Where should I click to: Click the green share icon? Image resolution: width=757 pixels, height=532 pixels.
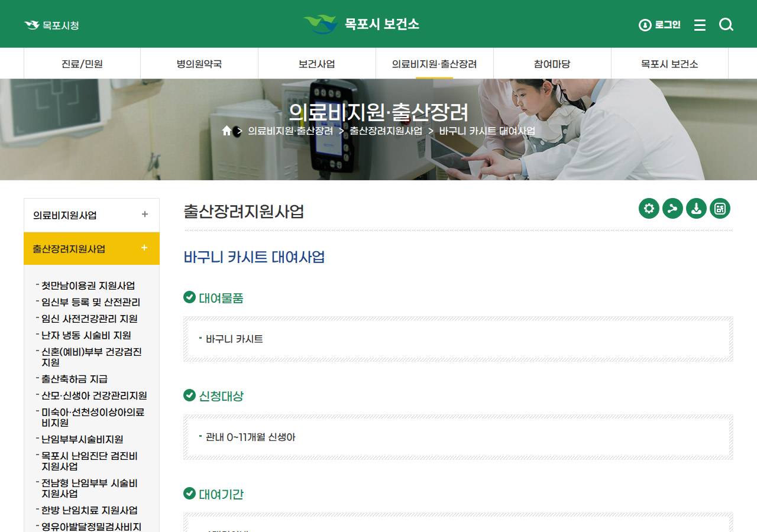click(x=672, y=209)
